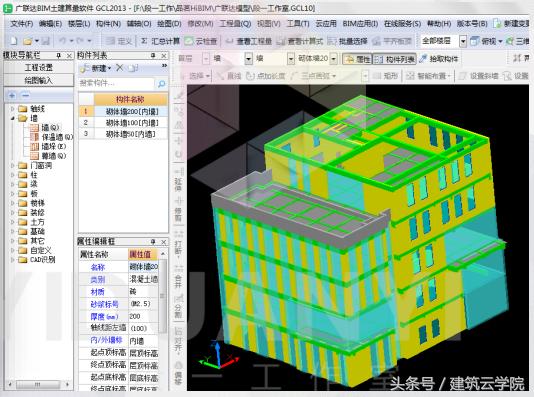This screenshot has height=397, width=534.
Task: Click copy icon next to delete in 构件列表
Action: tap(133, 68)
